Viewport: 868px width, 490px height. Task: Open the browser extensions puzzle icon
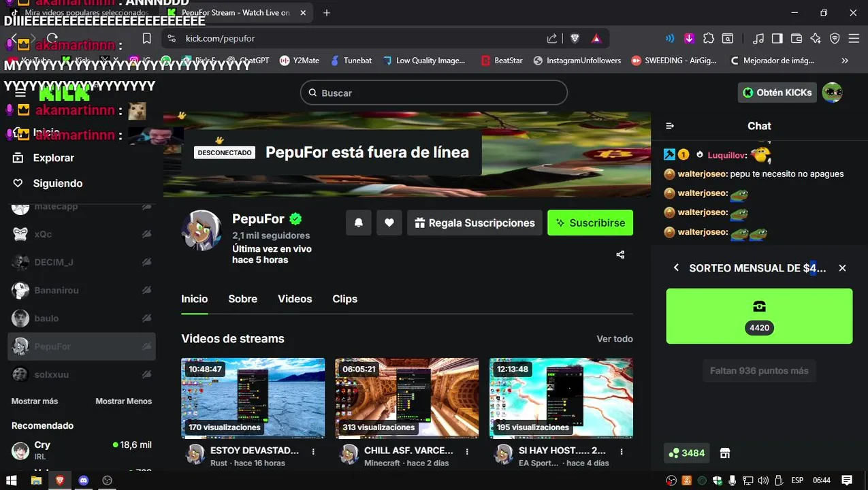coord(709,39)
